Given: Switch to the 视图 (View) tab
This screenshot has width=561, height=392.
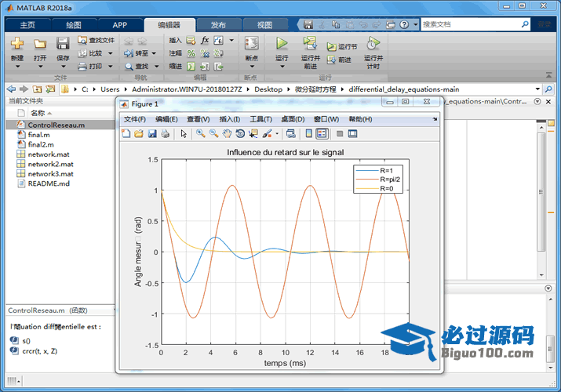Looking at the screenshot, I should pos(264,25).
